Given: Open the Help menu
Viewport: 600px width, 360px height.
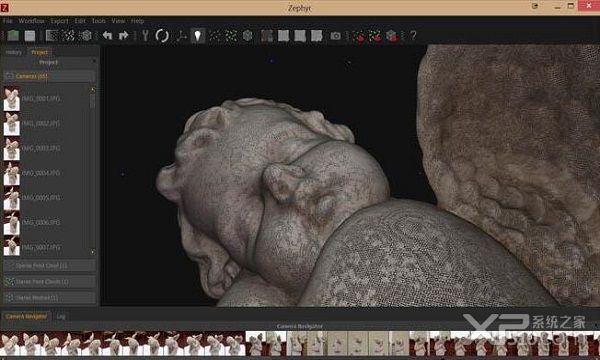Looking at the screenshot, I should tap(137, 21).
